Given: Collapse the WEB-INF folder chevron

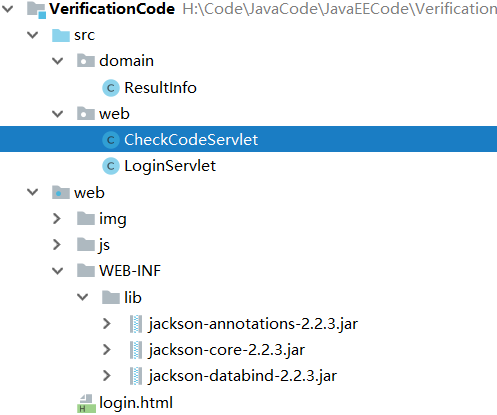Looking at the screenshot, I should (x=58, y=271).
